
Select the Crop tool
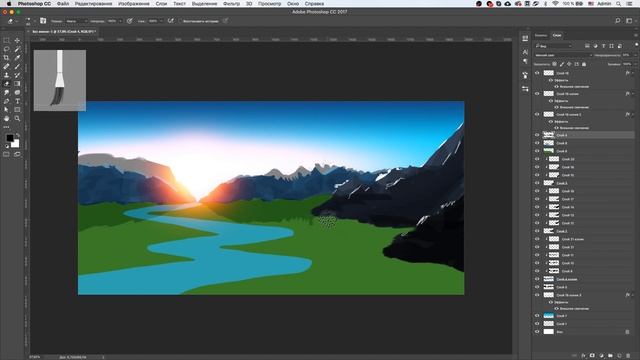point(7,58)
